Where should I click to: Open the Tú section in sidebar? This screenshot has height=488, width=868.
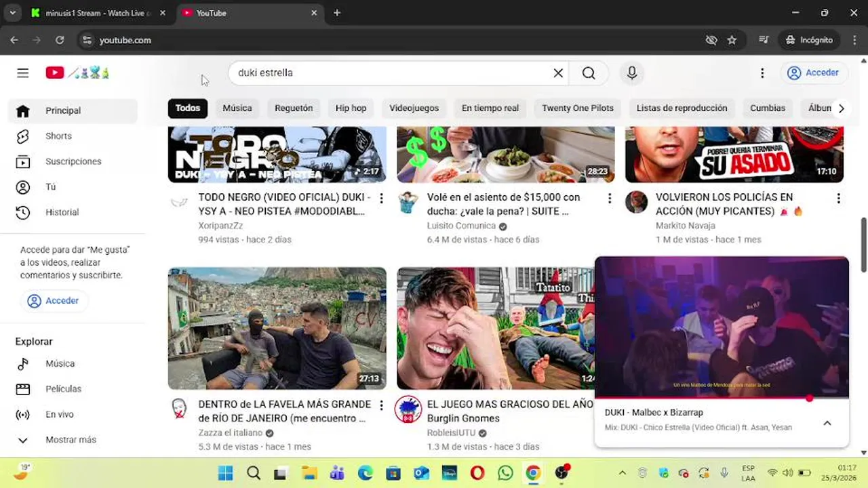pyautogui.click(x=73, y=187)
